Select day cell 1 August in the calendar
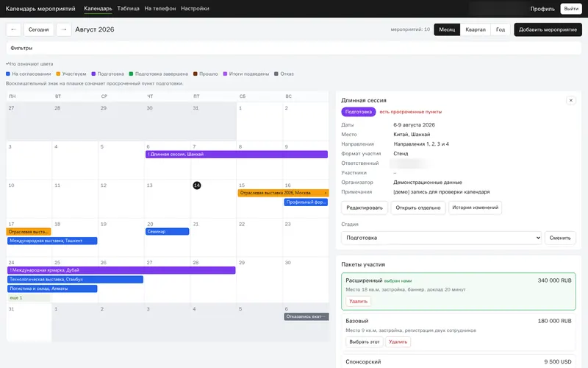 point(259,121)
